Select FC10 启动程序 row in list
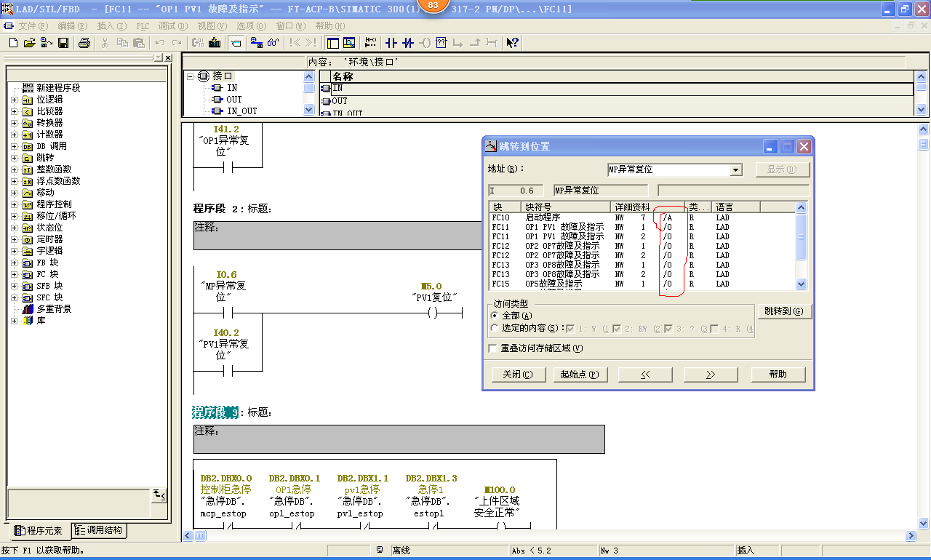931x560 pixels. pyautogui.click(x=642, y=217)
